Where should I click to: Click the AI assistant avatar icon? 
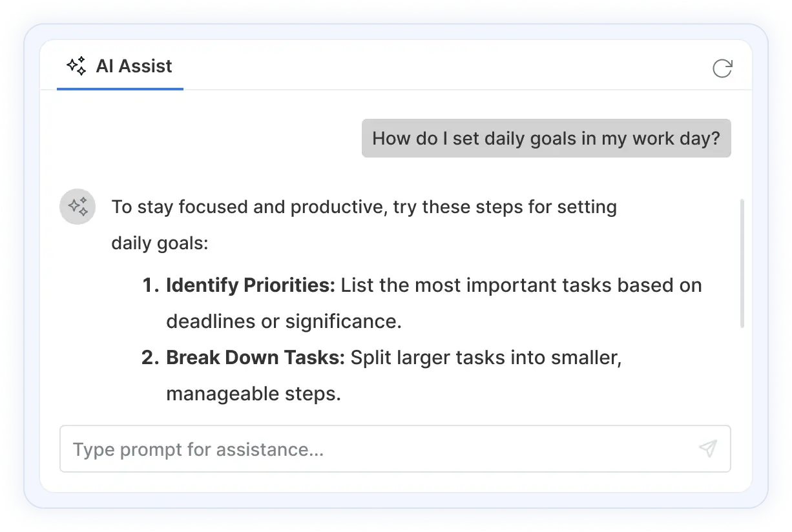(x=78, y=207)
